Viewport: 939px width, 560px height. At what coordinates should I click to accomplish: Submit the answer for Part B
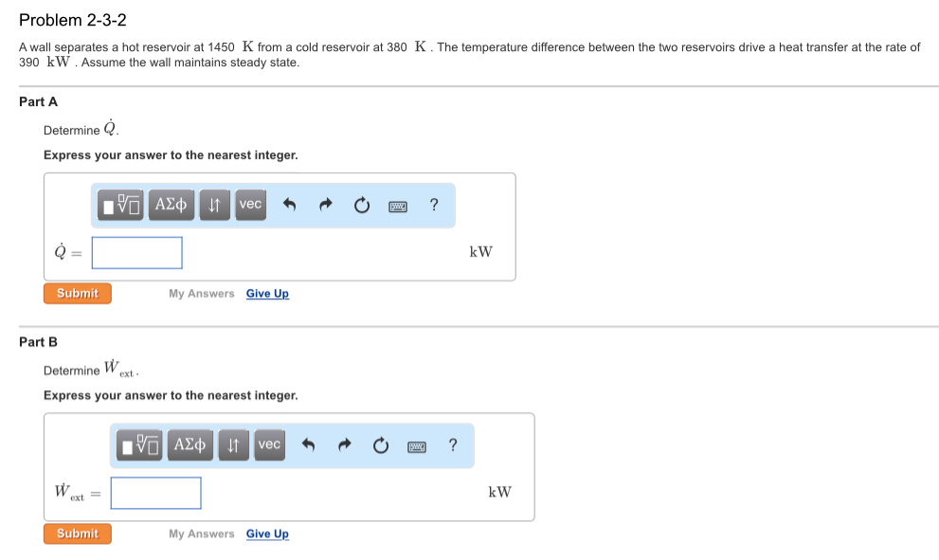(x=77, y=533)
